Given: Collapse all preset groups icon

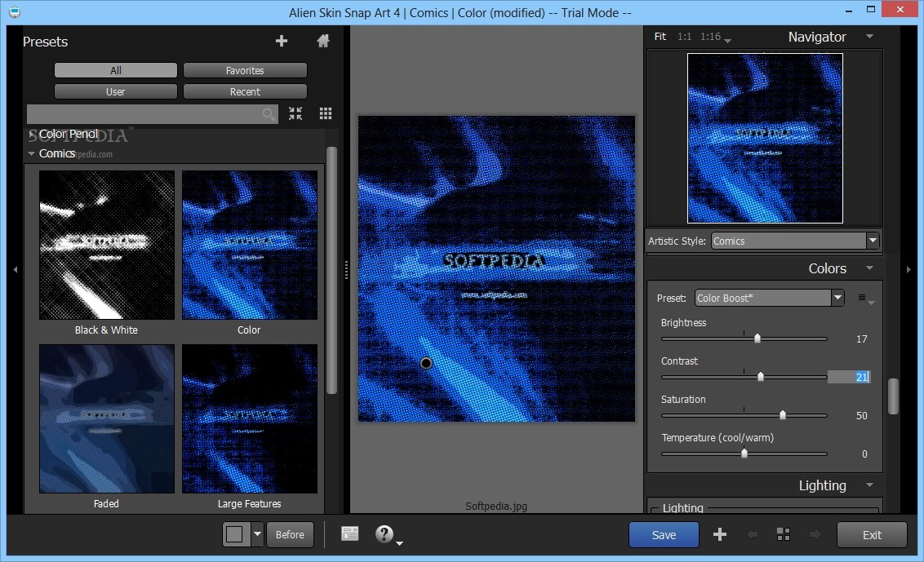Looking at the screenshot, I should [295, 113].
